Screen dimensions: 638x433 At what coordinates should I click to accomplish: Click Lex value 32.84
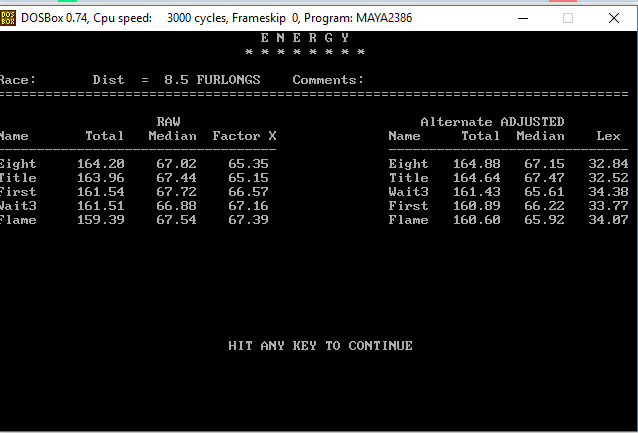[x=608, y=164]
